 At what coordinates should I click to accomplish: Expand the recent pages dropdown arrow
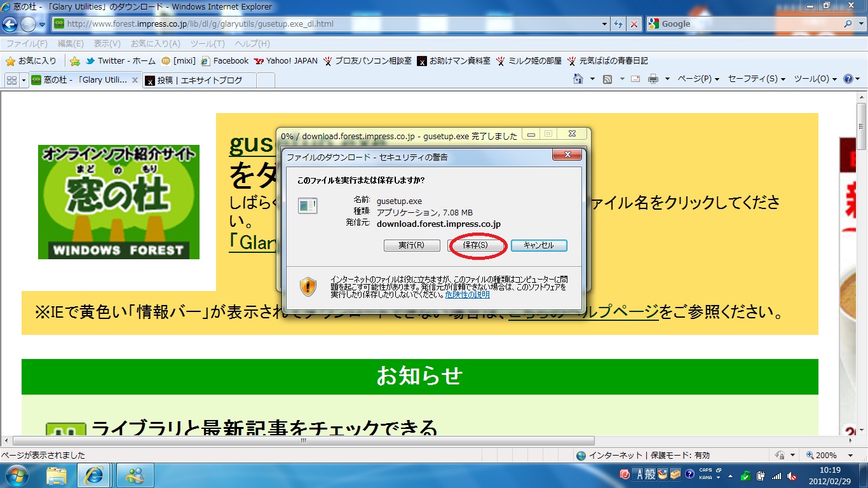tap(42, 24)
